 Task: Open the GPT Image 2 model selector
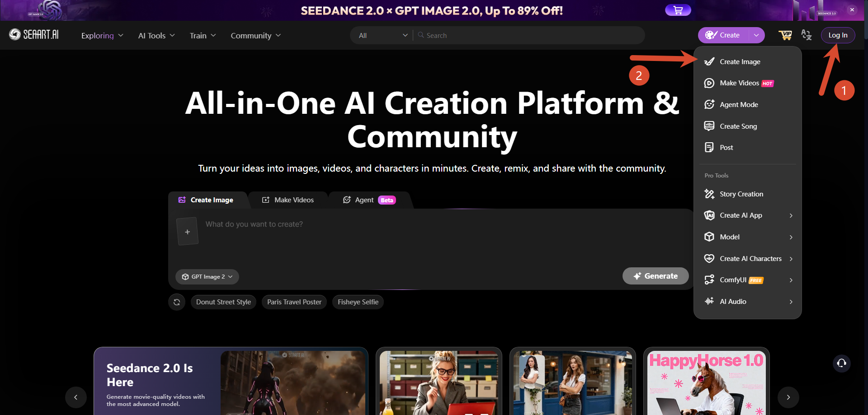click(208, 277)
